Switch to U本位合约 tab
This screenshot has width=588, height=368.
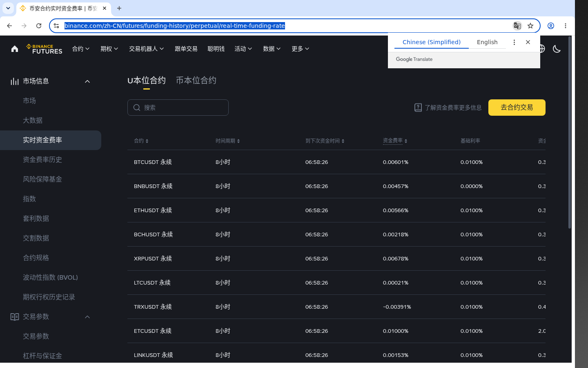pyautogui.click(x=147, y=81)
